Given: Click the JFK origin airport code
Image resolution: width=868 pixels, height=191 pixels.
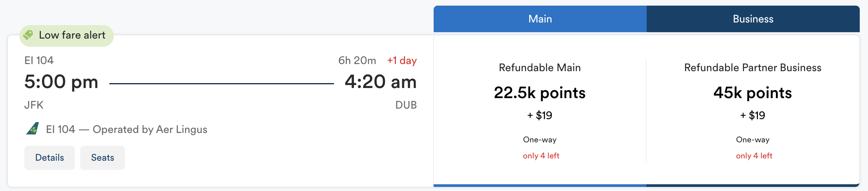Looking at the screenshot, I should pyautogui.click(x=34, y=105).
